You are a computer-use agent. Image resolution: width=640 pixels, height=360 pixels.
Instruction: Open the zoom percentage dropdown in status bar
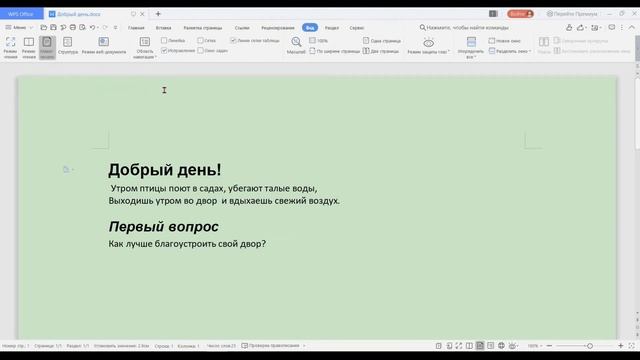pyautogui.click(x=535, y=346)
